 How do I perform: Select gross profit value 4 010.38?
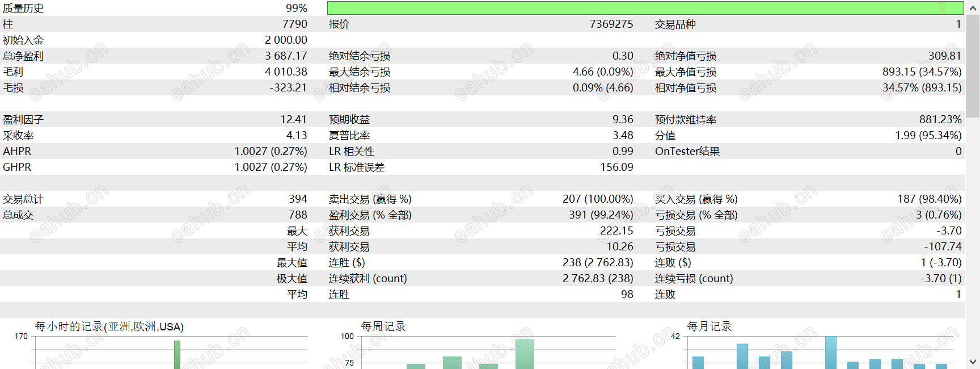(286, 72)
